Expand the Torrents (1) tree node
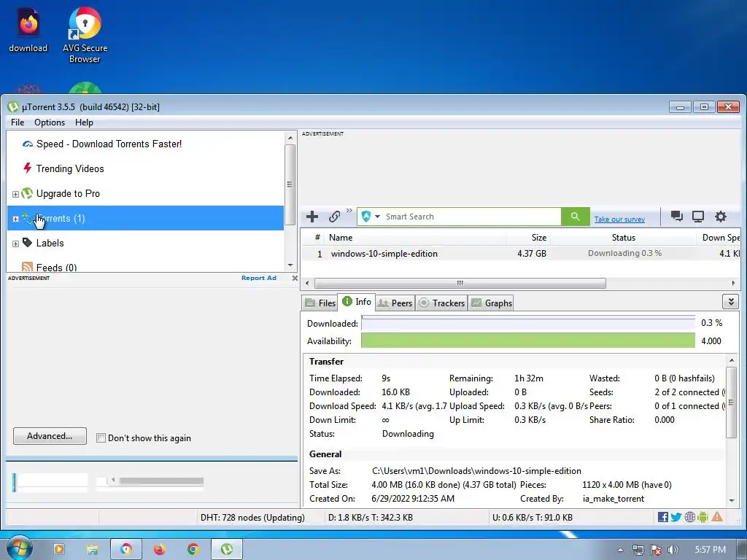The image size is (747, 560). 15,219
